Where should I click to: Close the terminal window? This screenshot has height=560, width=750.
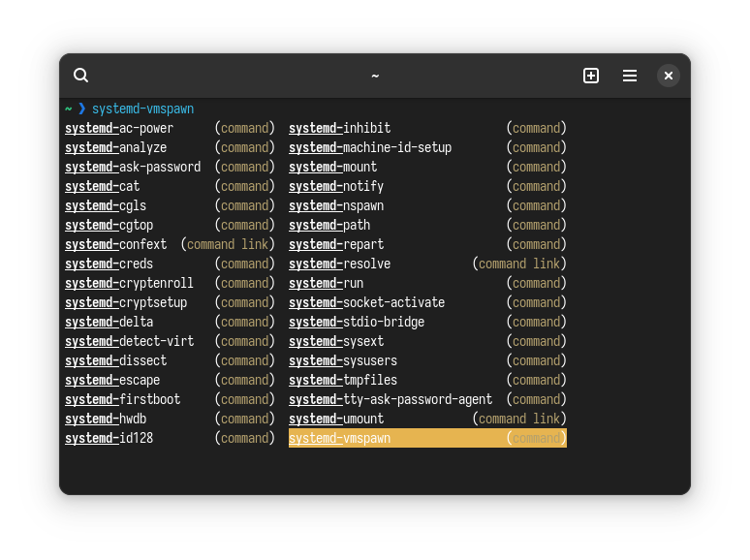point(669,76)
